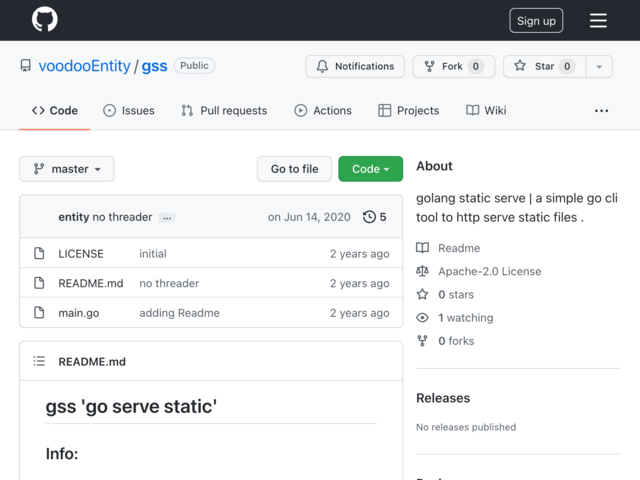Click the fork icon in the Fork button

point(429,66)
